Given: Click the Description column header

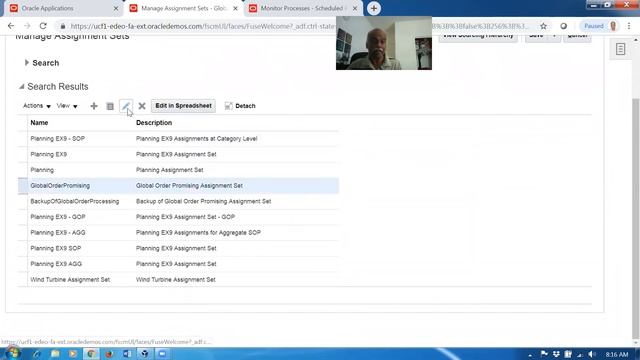Looking at the screenshot, I should coord(154,122).
